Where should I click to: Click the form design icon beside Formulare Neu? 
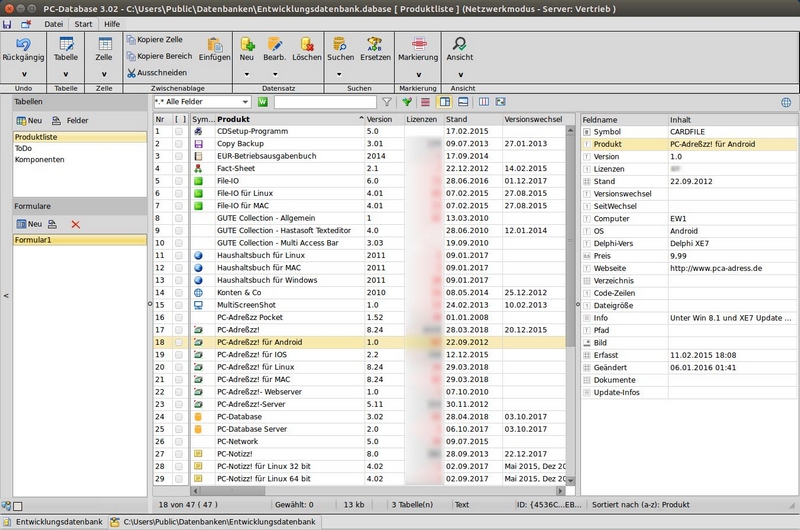[53, 224]
